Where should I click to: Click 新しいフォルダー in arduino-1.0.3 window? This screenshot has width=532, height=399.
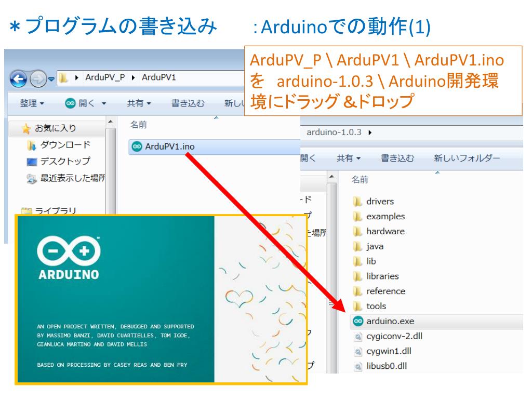tap(467, 158)
